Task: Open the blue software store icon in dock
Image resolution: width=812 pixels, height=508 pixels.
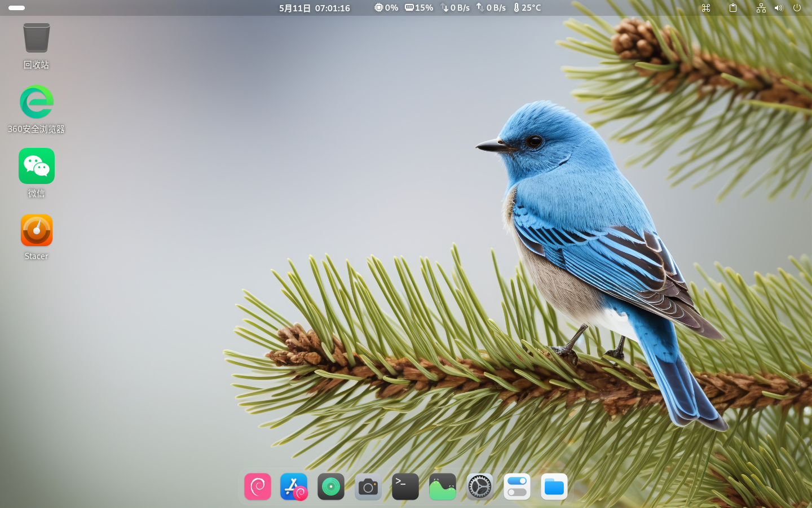Action: click(294, 487)
